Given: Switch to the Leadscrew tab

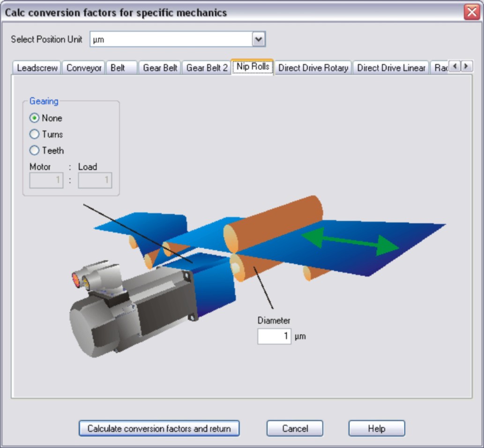Looking at the screenshot, I should point(37,68).
